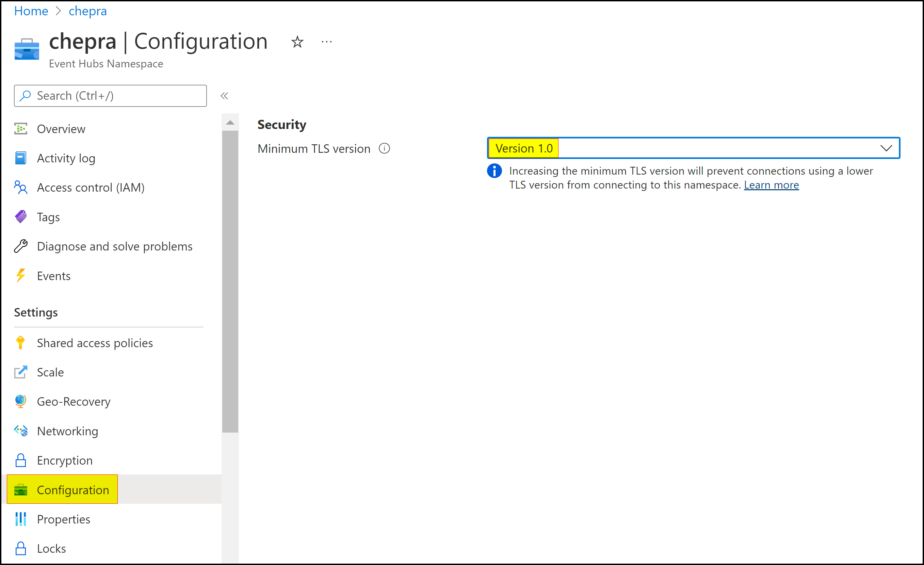
Task: Open the Overview page icon
Action: (x=21, y=129)
